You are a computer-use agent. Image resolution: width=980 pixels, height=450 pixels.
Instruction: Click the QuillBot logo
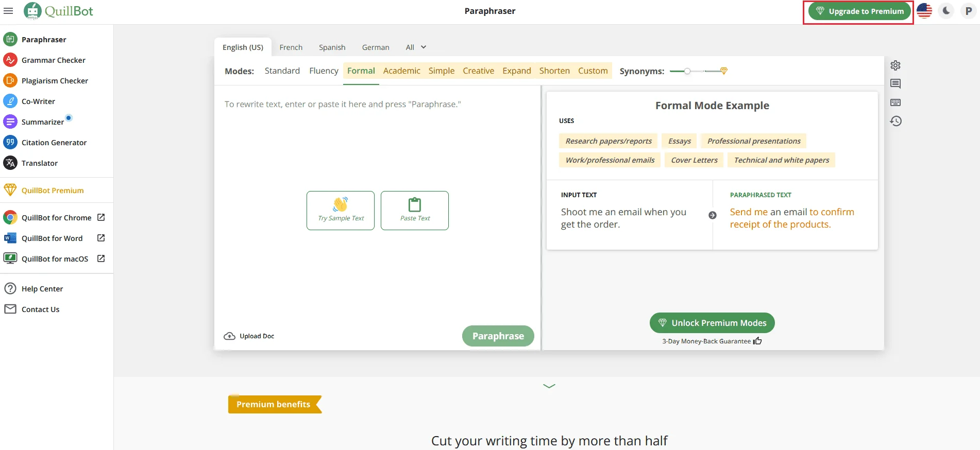(58, 11)
